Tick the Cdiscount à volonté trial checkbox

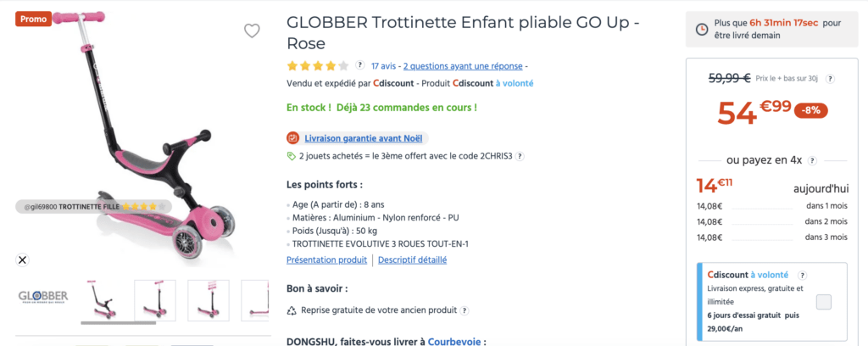[824, 302]
